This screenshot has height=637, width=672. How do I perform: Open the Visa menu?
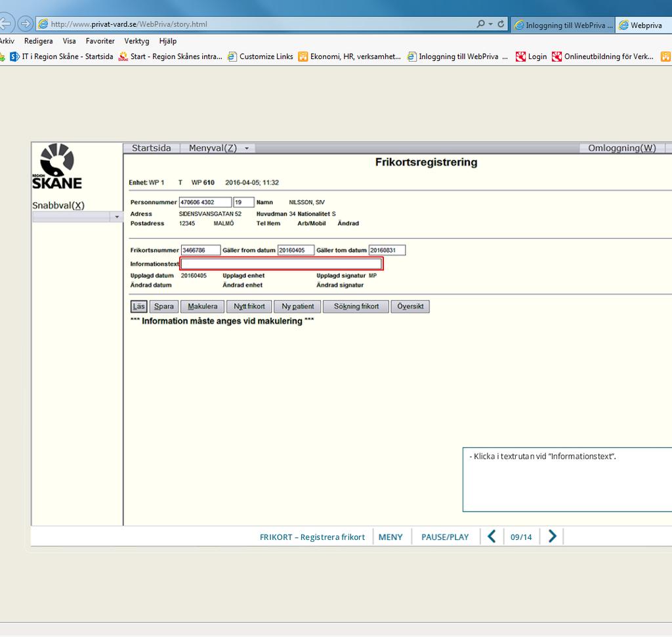(69, 41)
